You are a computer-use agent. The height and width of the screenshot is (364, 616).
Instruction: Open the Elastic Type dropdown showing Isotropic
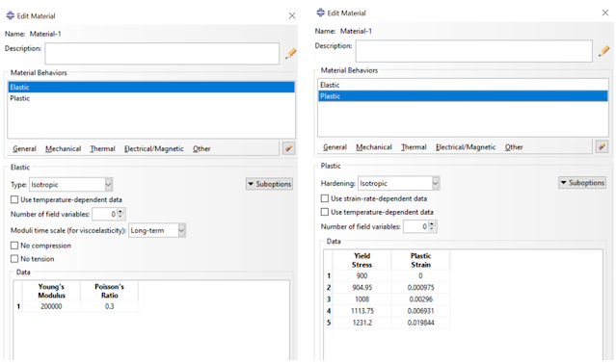tap(71, 184)
